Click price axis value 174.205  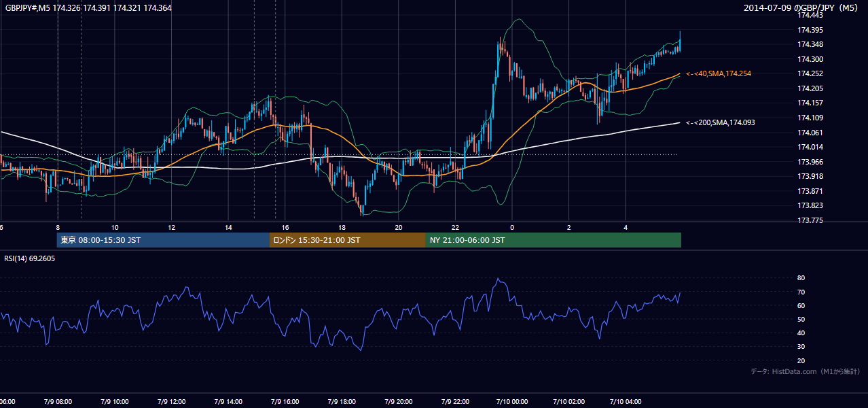(810, 88)
